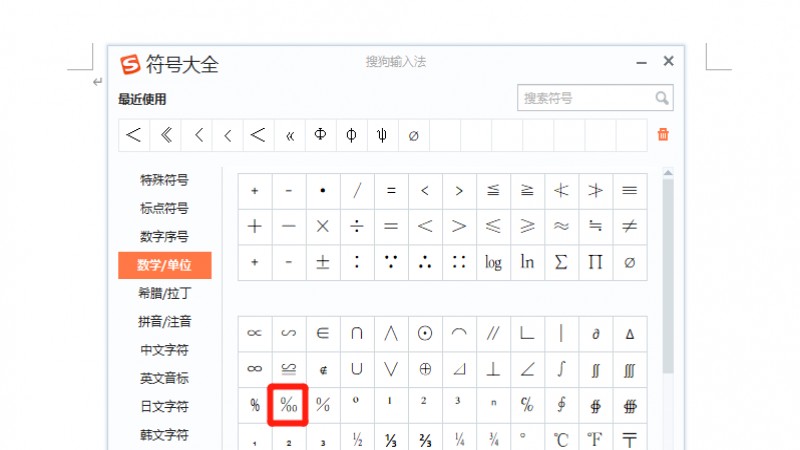Click the Celsius ℃ symbol
The height and width of the screenshot is (450, 800).
pos(561,438)
